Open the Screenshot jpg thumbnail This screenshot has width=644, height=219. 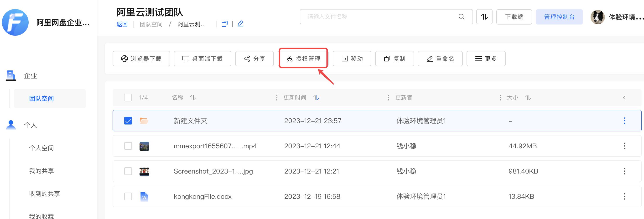[x=144, y=171]
